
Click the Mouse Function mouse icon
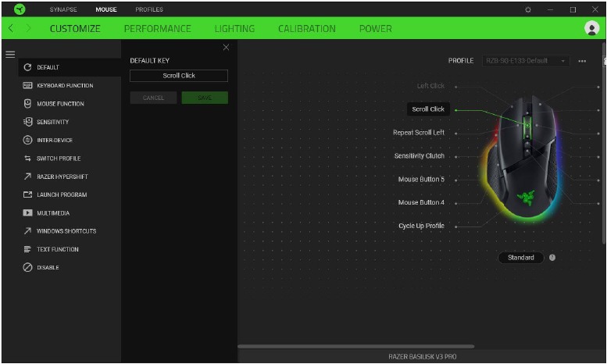(27, 103)
